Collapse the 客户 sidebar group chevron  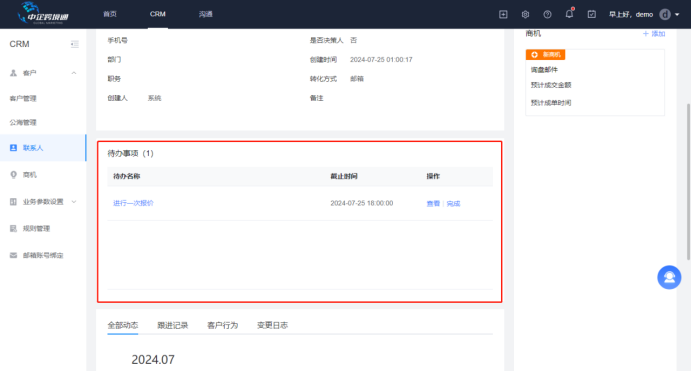coord(74,73)
